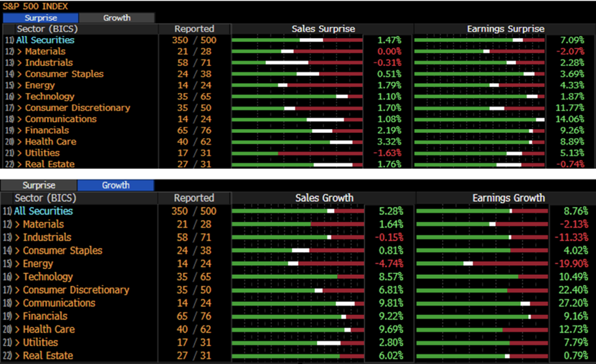596x364 pixels.
Task: Click -0.74% Real Estate earnings surprise
Action: [x=570, y=164]
